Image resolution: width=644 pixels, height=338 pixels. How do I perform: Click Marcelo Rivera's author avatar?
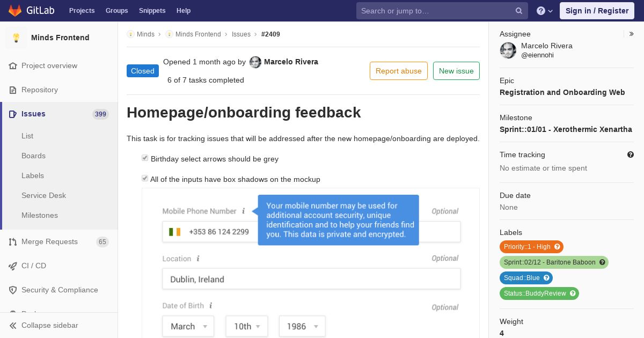click(x=255, y=62)
